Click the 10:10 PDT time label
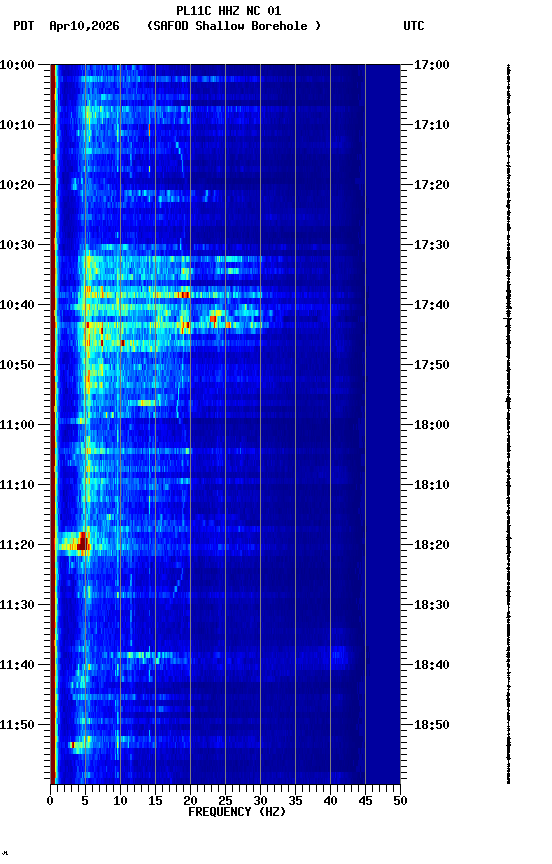The width and height of the screenshot is (552, 864). (17, 125)
